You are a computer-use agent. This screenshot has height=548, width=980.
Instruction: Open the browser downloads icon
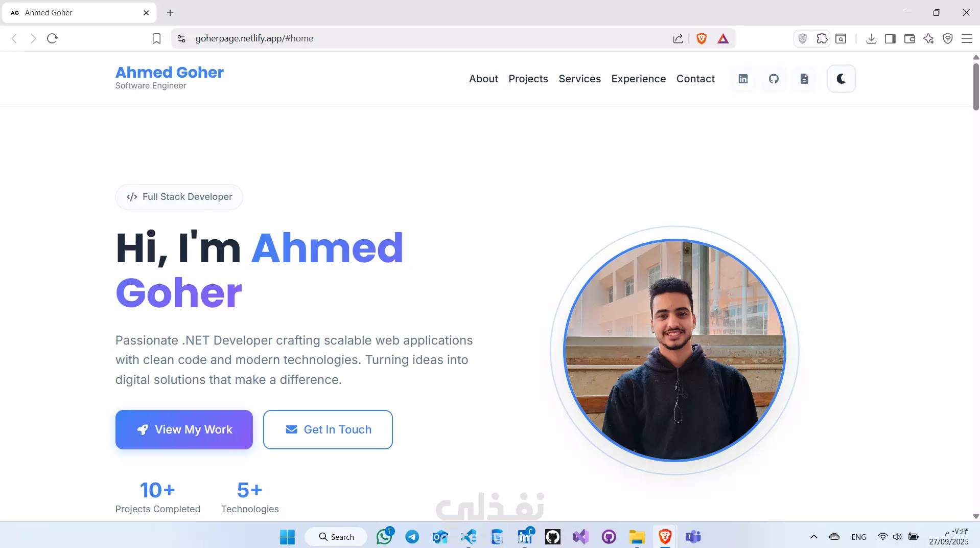(871, 38)
